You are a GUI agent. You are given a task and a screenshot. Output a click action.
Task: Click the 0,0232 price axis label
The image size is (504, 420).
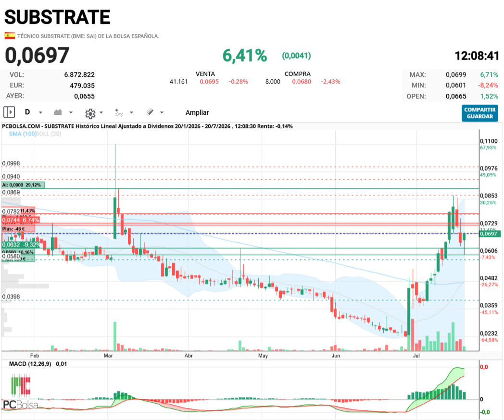coord(489,334)
